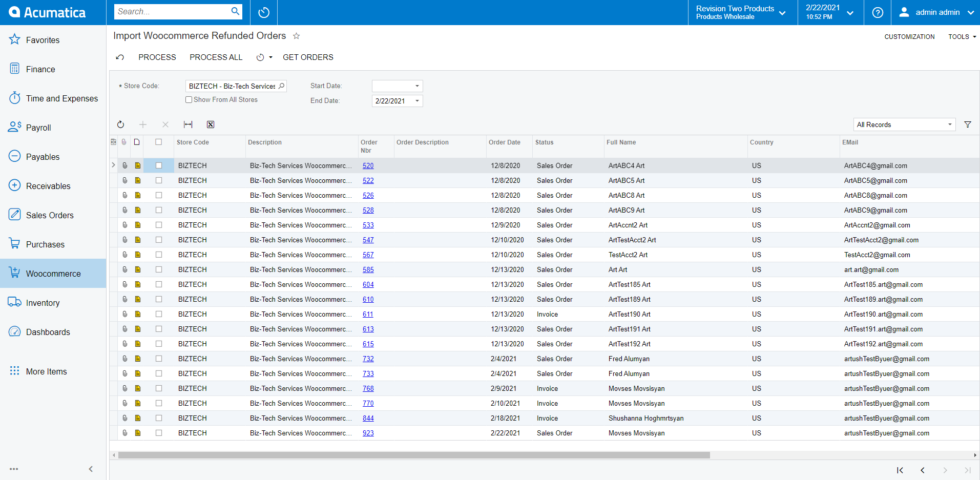Expand the TOOLS dropdown menu

[962, 37]
